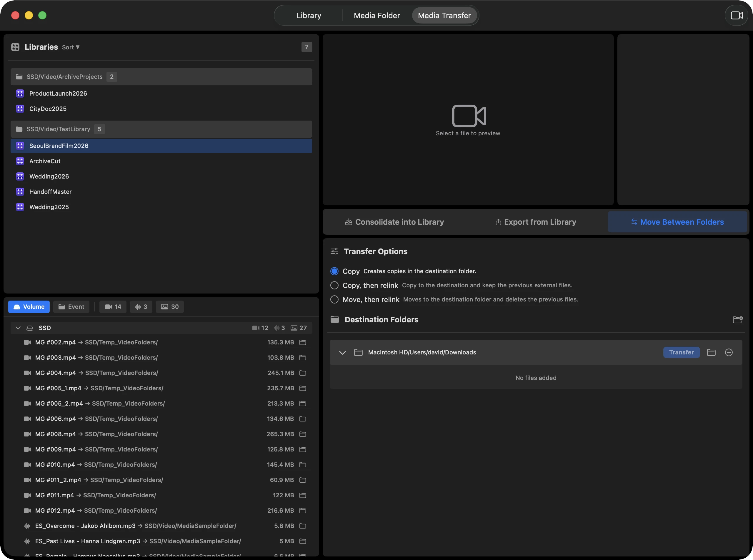Reveal MG #011_2.mp4 in folder
The image size is (753, 560).
(x=303, y=480)
